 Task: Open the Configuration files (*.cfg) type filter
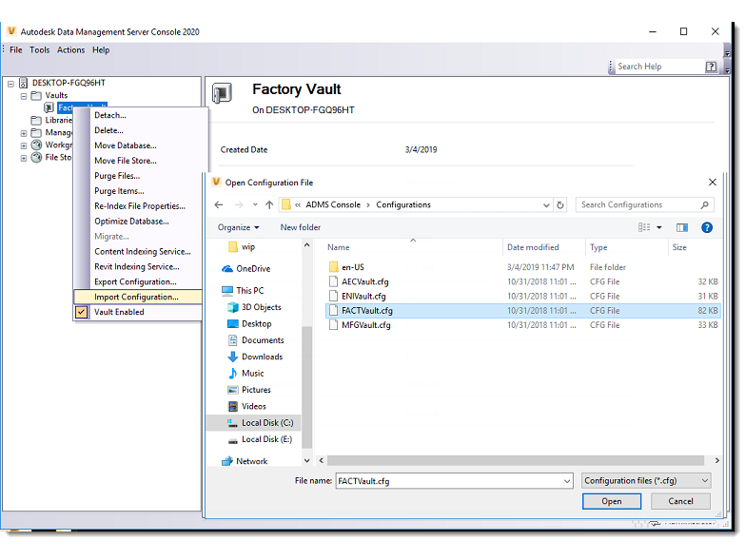click(646, 481)
